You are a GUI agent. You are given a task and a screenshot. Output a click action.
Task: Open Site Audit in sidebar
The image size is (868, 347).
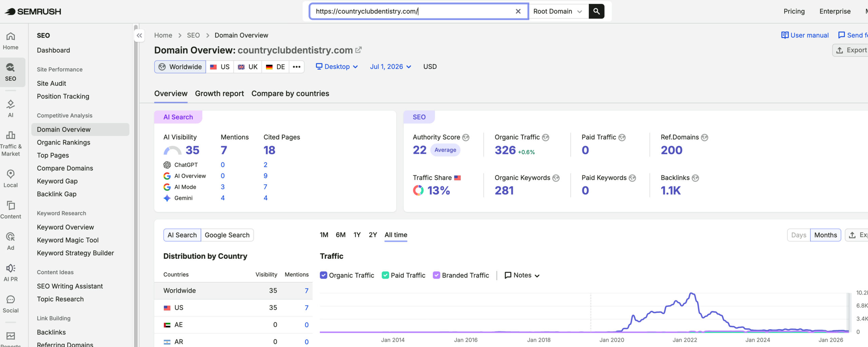click(52, 83)
